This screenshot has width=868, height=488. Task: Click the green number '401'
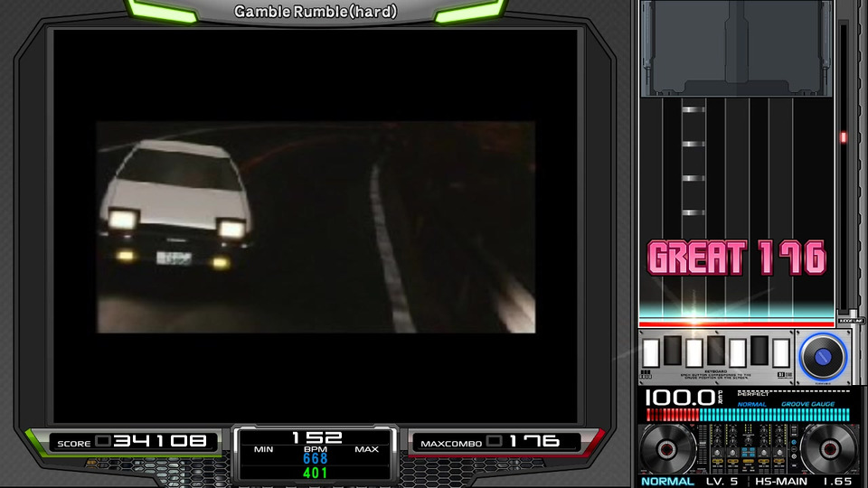[x=315, y=473]
